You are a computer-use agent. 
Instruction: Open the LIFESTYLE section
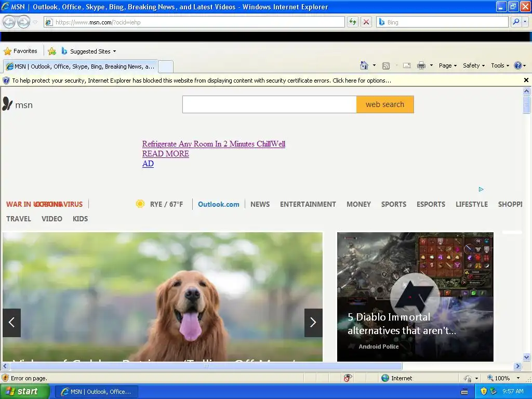coord(472,204)
